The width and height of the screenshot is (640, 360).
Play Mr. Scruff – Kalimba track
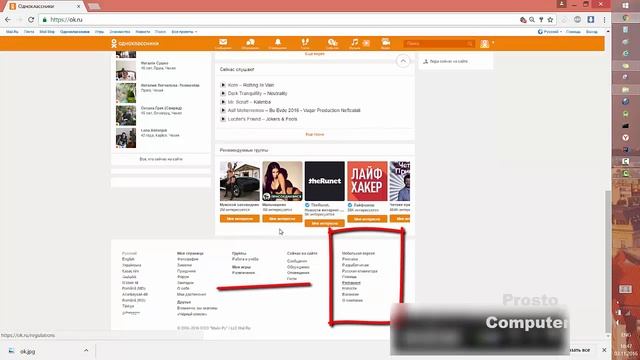(x=223, y=102)
